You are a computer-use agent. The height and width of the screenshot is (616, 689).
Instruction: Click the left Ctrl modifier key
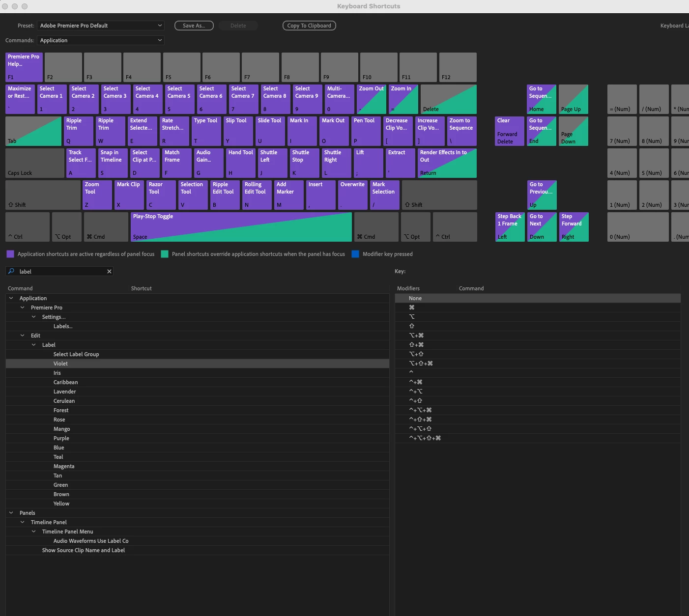click(28, 227)
